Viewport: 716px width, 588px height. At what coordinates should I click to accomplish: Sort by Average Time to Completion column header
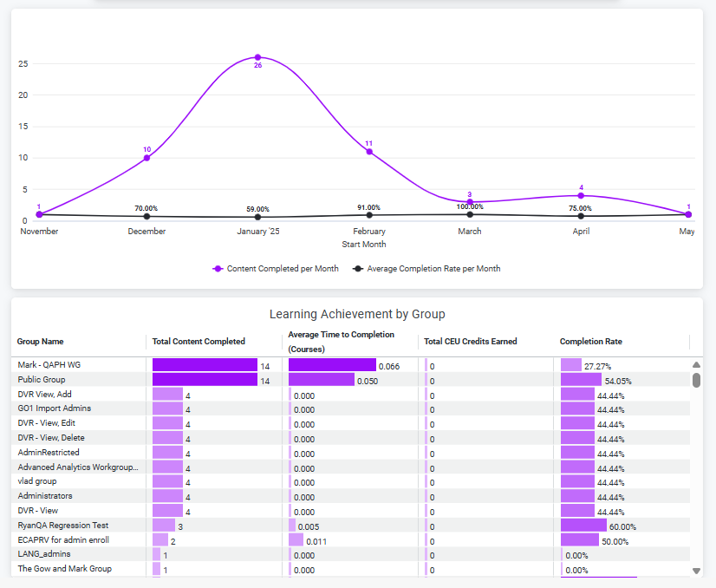342,342
